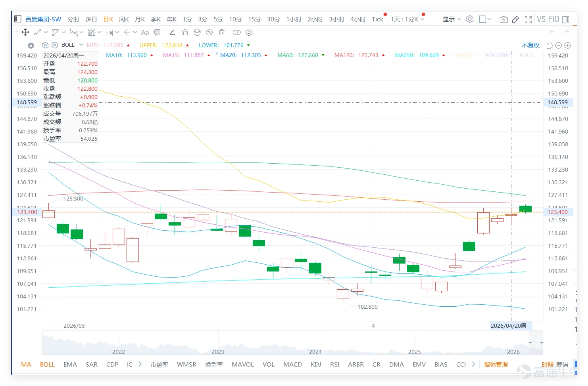Open BOLL indicator settings gear

tap(45, 45)
